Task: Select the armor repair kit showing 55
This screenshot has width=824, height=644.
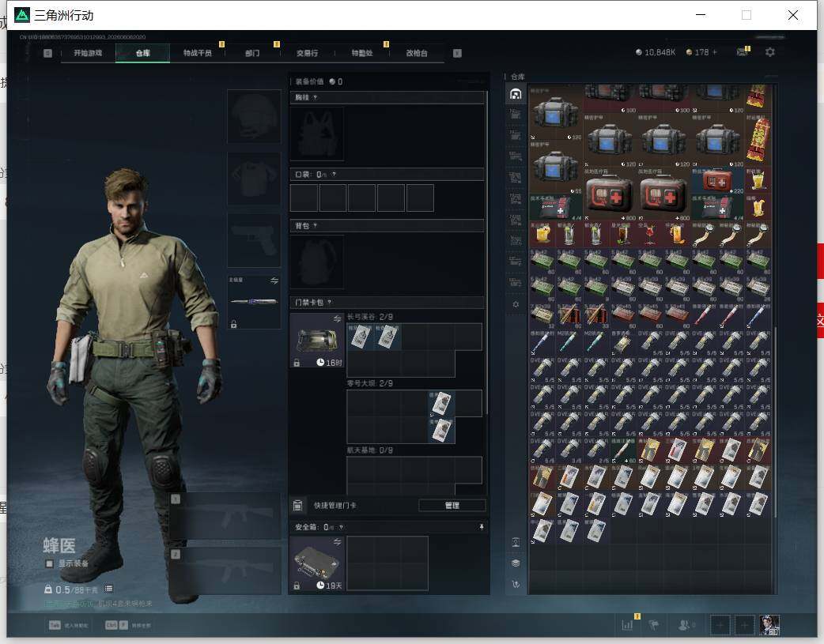Action: 556,168
